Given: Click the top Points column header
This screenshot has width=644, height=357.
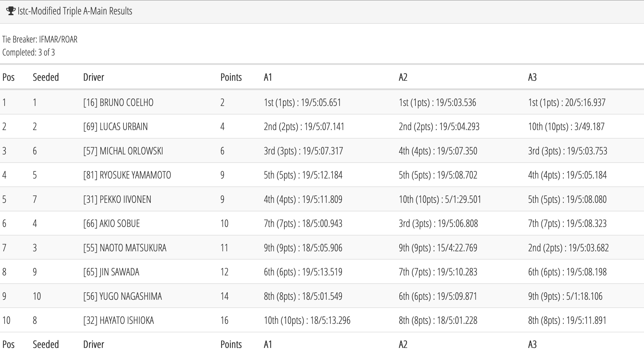Looking at the screenshot, I should point(231,77).
